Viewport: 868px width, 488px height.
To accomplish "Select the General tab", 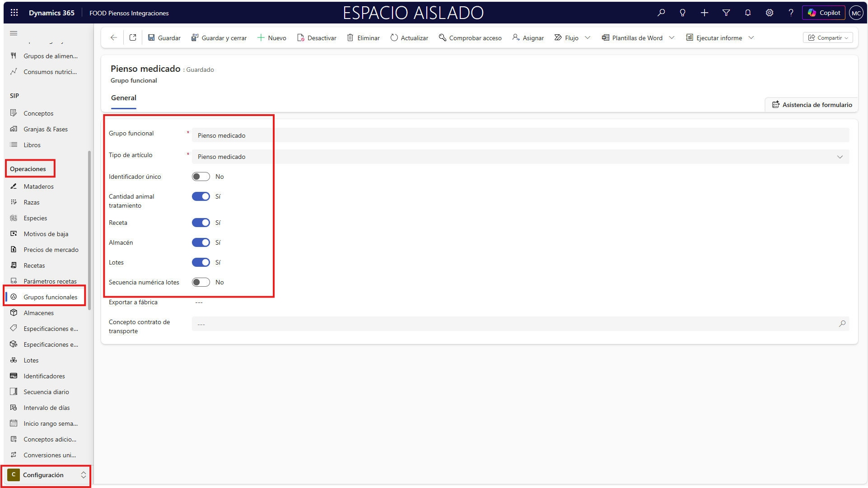I will 123,98.
